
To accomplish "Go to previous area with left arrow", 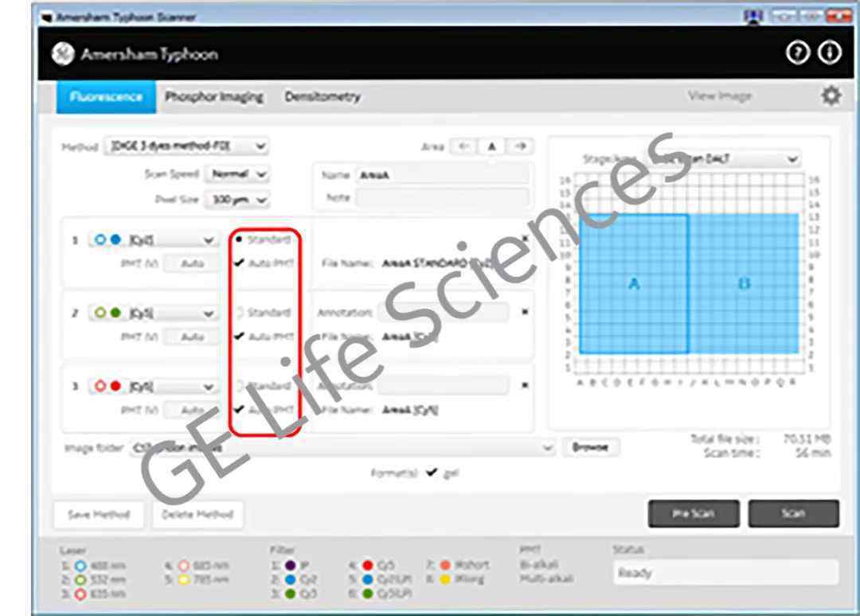I will 463,146.
